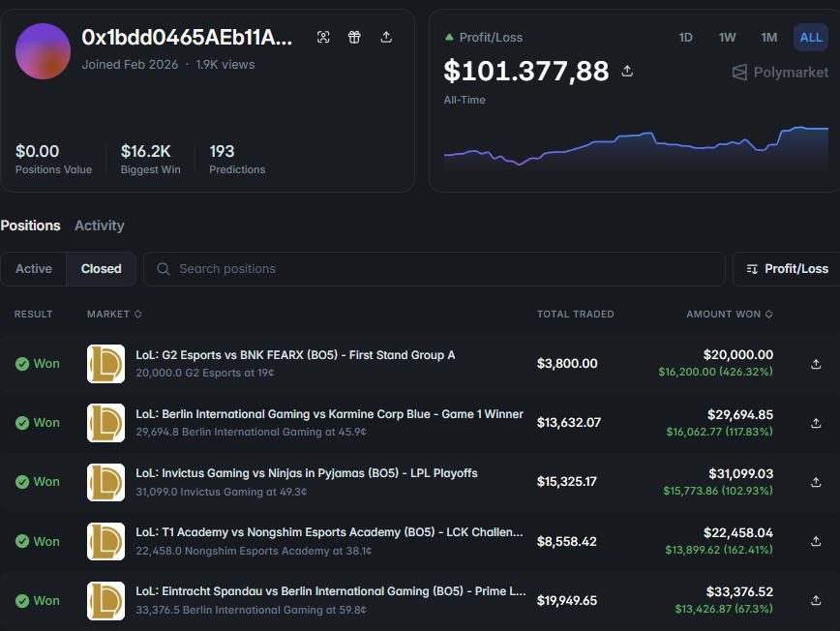
Task: Open Berlin International Gaming vs Karmine Corp market
Action: pyautogui.click(x=329, y=414)
